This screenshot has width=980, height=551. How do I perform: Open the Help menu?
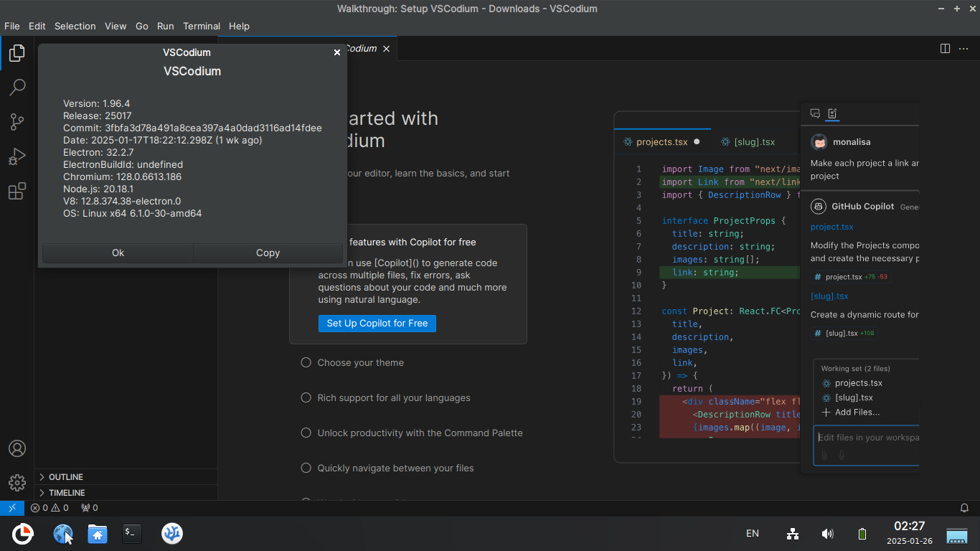click(240, 26)
